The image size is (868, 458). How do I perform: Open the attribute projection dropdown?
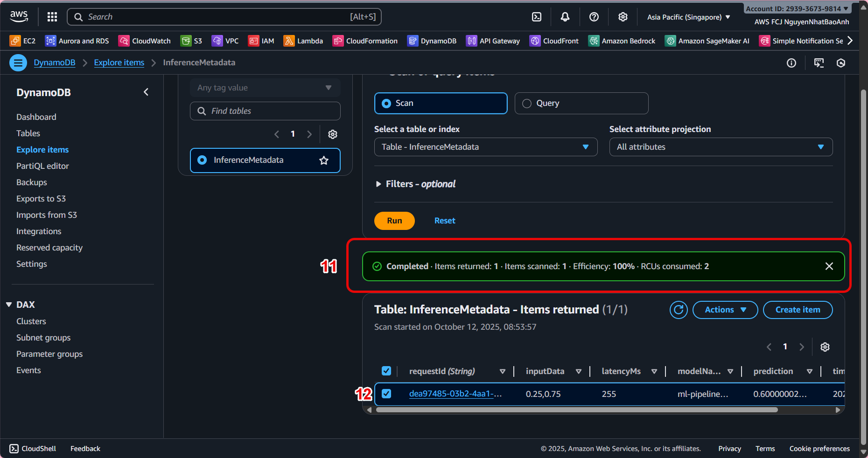721,147
